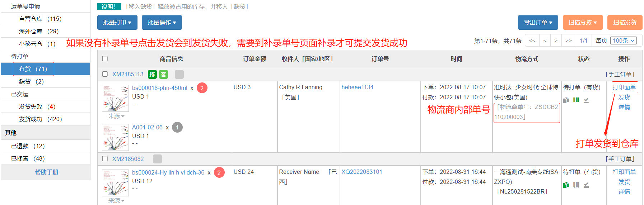This screenshot has height=205, width=644.
Task: Toggle the select-all checkbox in table header
Action: click(105, 58)
